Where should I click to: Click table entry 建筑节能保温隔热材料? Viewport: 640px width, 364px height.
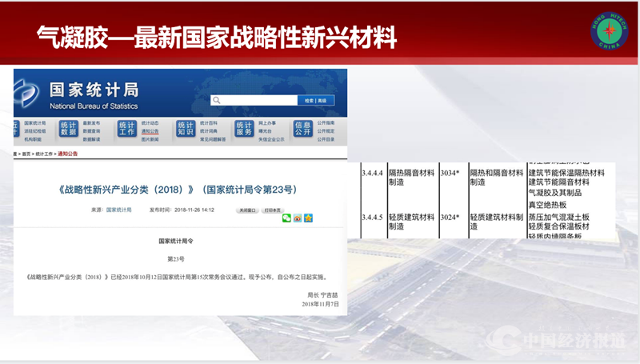[x=566, y=173]
